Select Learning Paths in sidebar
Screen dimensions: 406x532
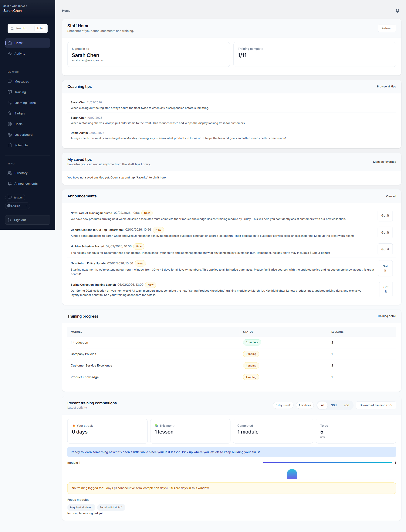(24, 103)
